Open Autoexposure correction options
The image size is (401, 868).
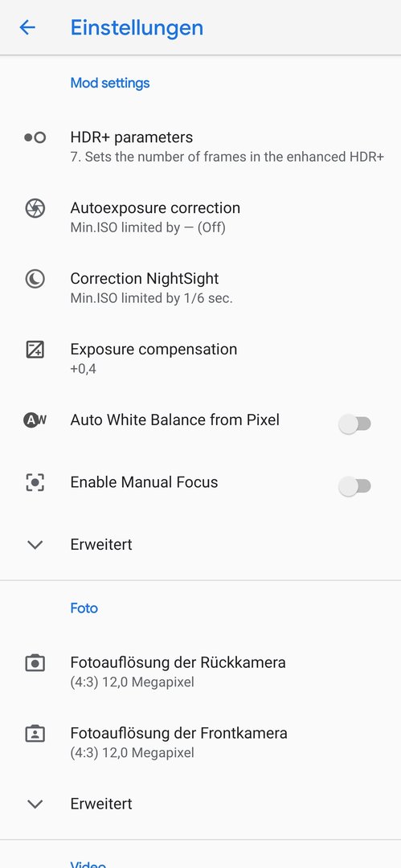201,217
